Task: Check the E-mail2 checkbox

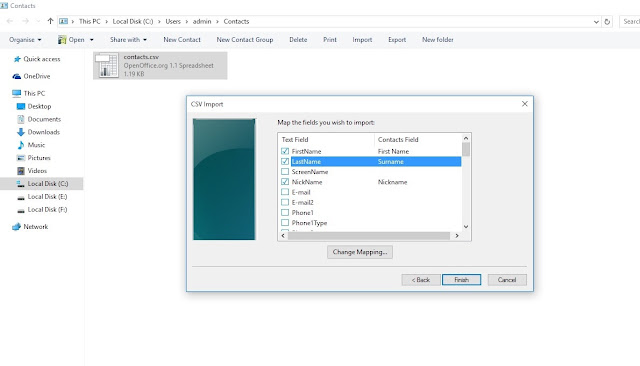Action: click(285, 202)
